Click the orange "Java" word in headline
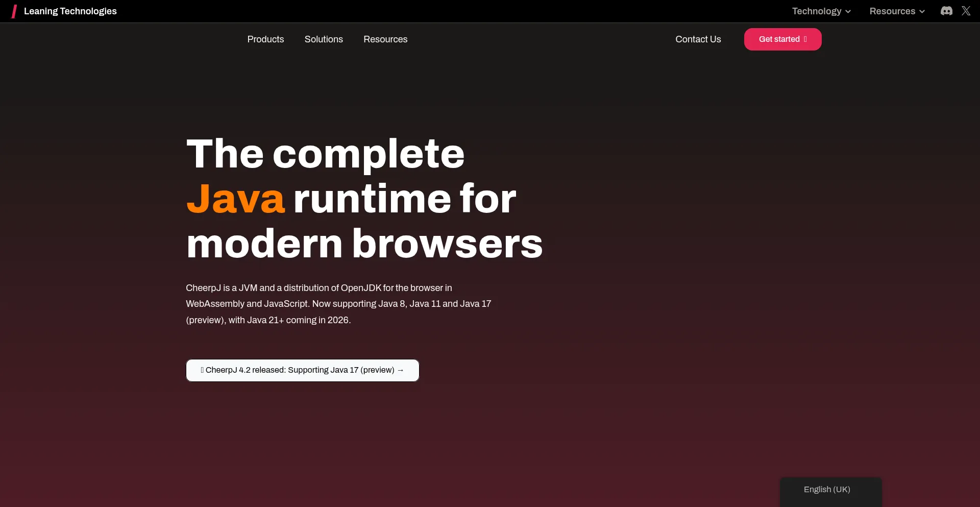 point(235,199)
